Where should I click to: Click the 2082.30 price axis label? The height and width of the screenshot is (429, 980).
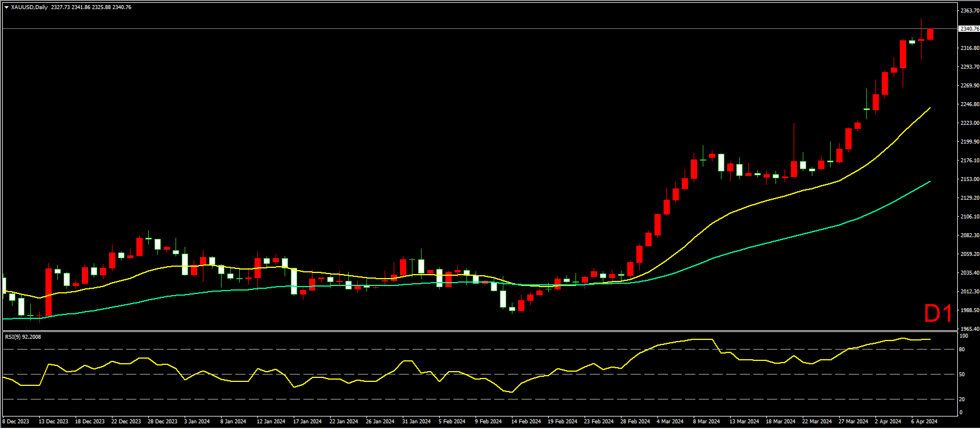[970, 235]
